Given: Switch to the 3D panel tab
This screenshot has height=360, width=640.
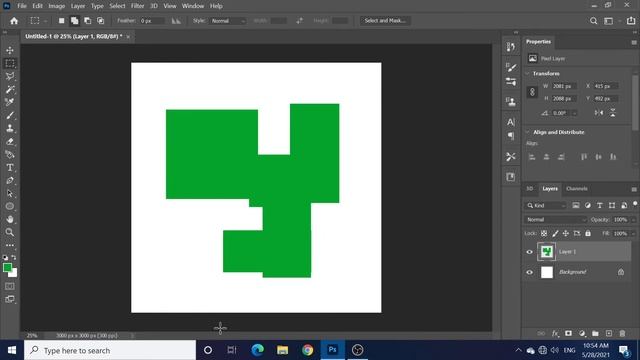Looking at the screenshot, I should (529, 189).
